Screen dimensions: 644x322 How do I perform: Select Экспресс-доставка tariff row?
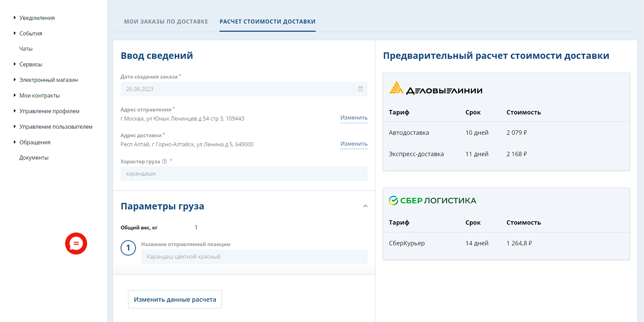(x=506, y=154)
